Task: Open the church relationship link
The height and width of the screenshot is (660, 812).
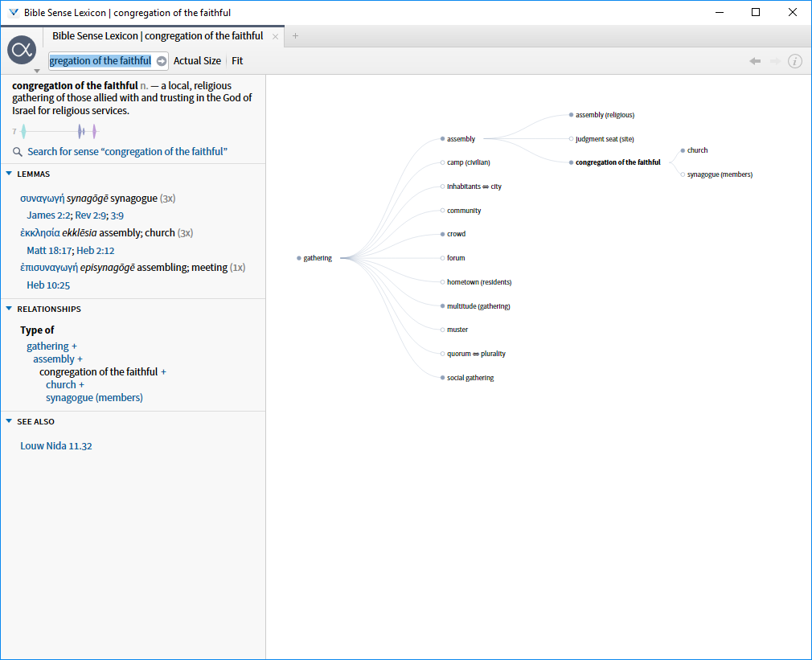Action: pyautogui.click(x=60, y=385)
